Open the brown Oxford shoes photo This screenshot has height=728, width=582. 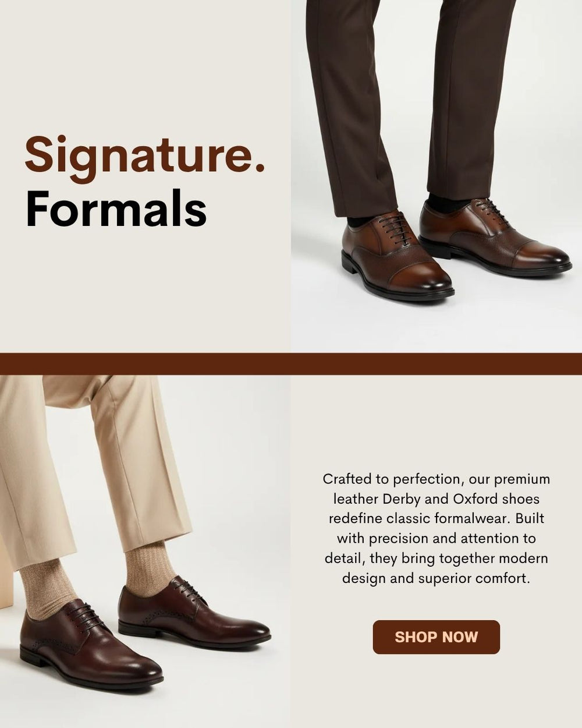(436, 176)
